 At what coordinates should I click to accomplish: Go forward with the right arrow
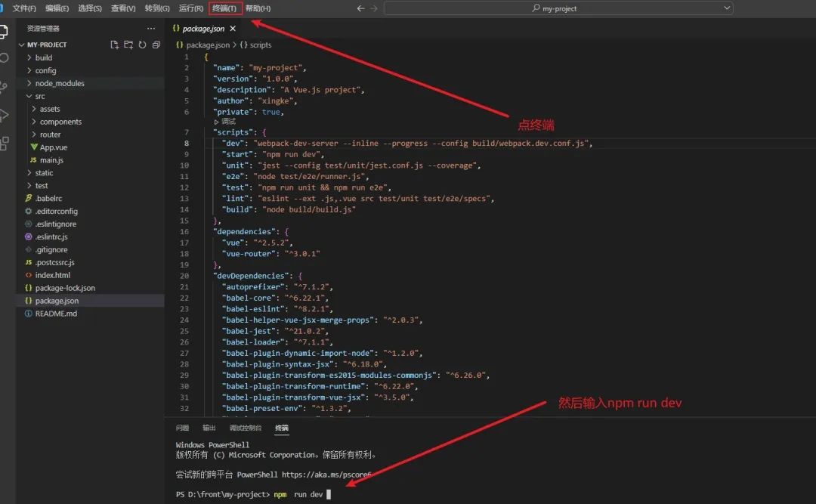[x=374, y=8]
